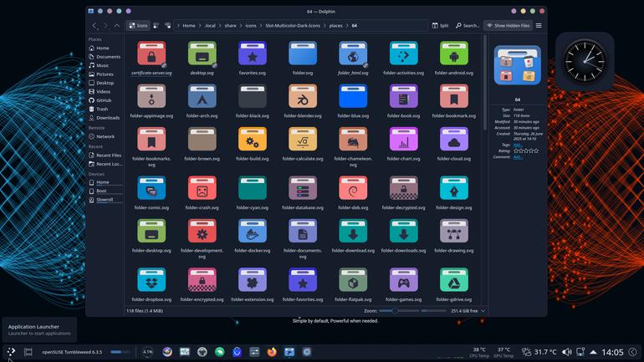Image resolution: width=644 pixels, height=362 pixels.
Task: Click Home in breadcrumb path
Action: coord(189,25)
